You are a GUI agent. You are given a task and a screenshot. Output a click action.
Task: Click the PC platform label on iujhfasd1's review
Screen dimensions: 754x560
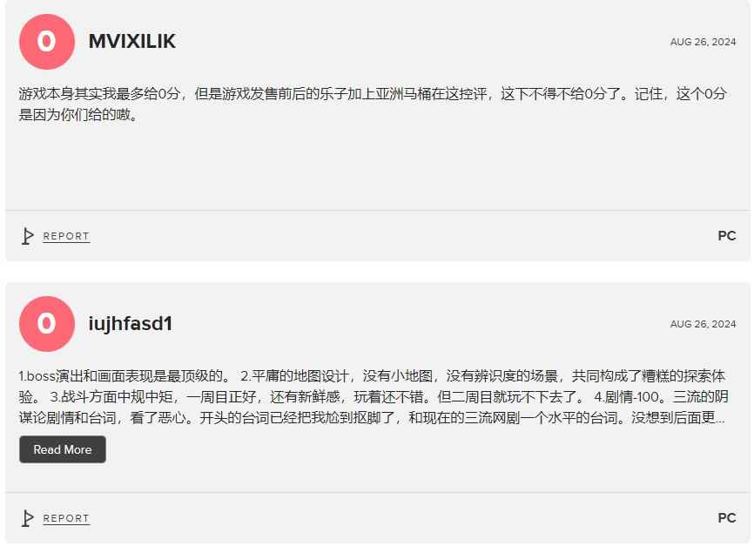coord(727,518)
